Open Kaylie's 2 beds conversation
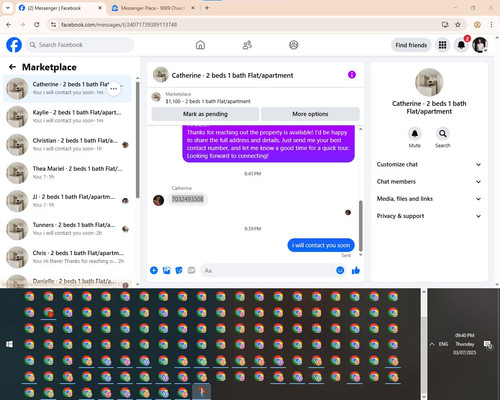 click(67, 117)
